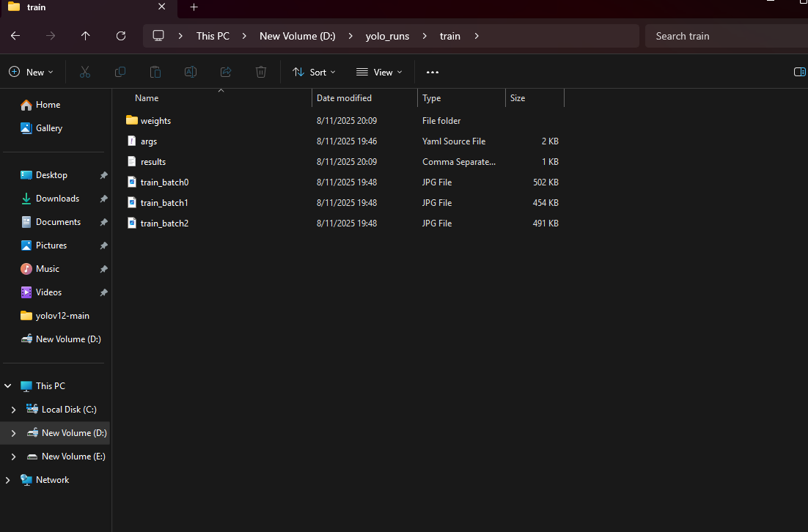Click the Share icon in toolbar
Viewport: 808px width, 532px height.
(x=226, y=72)
